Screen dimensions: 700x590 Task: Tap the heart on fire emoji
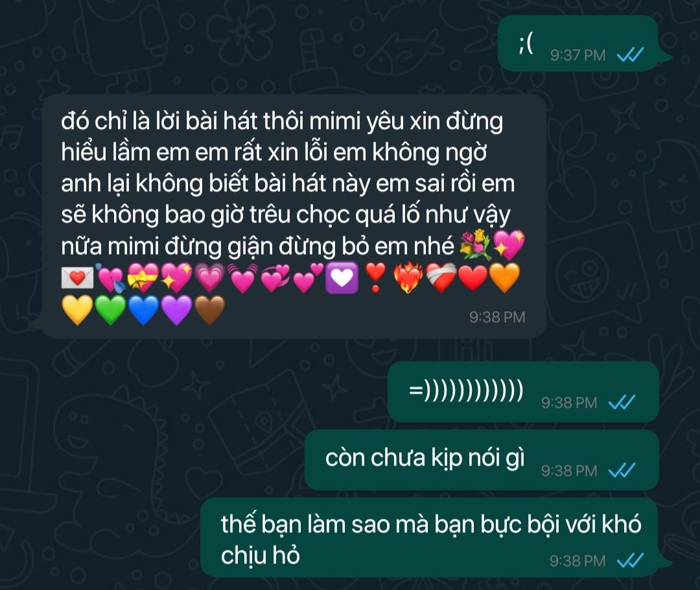click(408, 277)
